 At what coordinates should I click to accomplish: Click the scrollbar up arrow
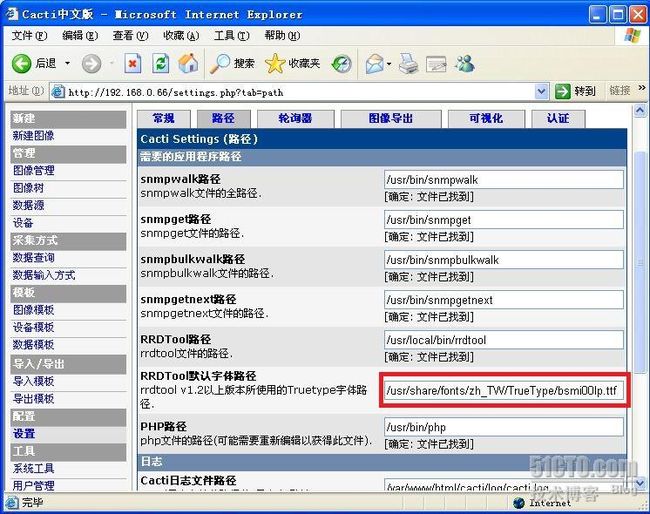point(640,111)
